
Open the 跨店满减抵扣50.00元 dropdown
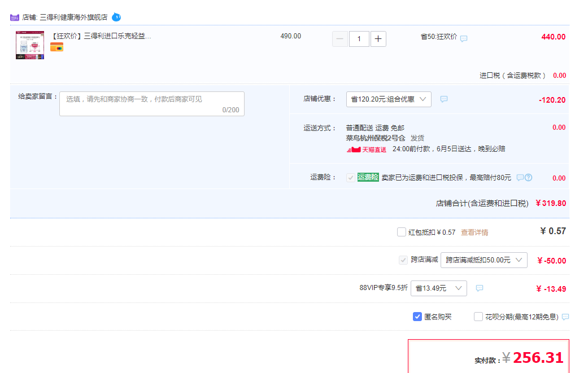(x=484, y=260)
